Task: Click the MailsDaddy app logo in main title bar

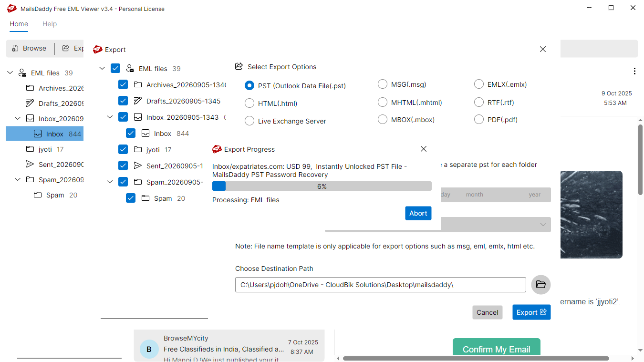Action: tap(12, 9)
